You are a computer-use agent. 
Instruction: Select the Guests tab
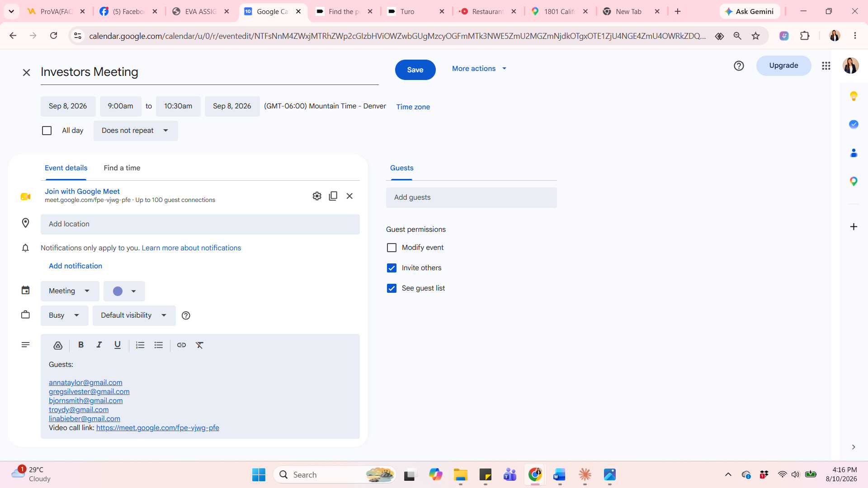[x=401, y=168]
